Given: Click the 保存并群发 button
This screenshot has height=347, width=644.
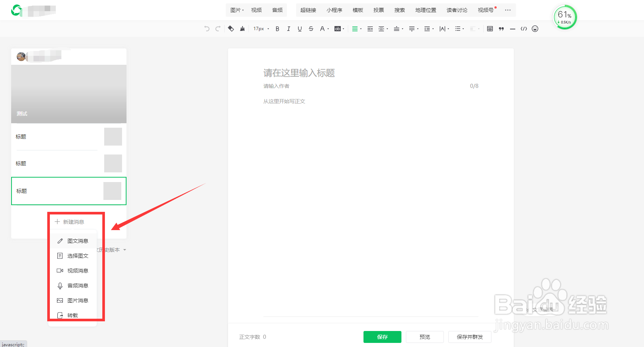Looking at the screenshot, I should (470, 337).
